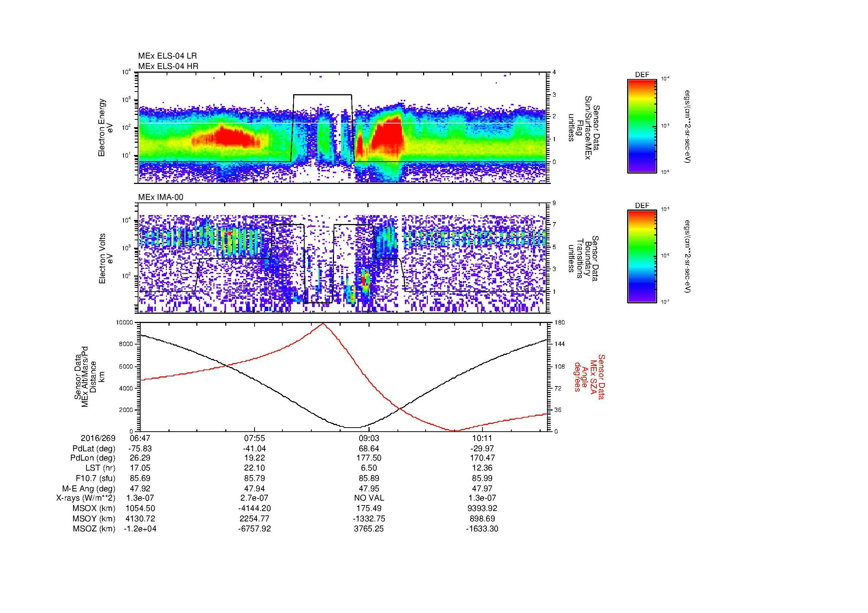Click the '09:03' time tick label
The image size is (868, 613).
369,438
